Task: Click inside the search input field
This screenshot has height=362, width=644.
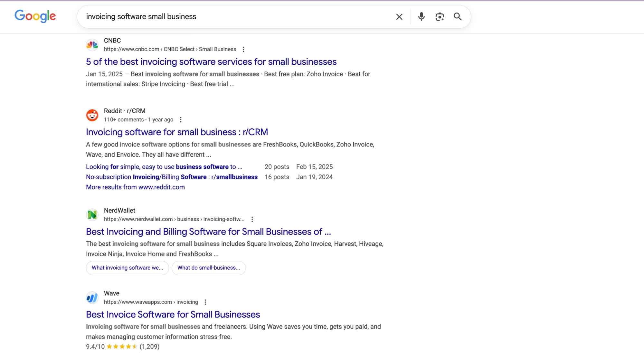Action: pyautogui.click(x=225, y=16)
